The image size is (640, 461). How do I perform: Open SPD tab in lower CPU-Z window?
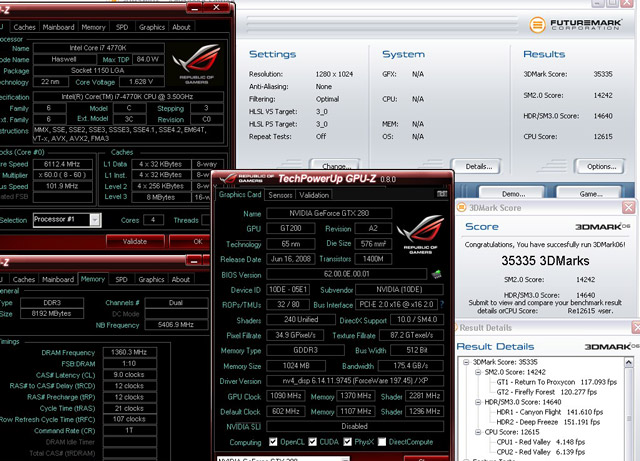click(121, 279)
